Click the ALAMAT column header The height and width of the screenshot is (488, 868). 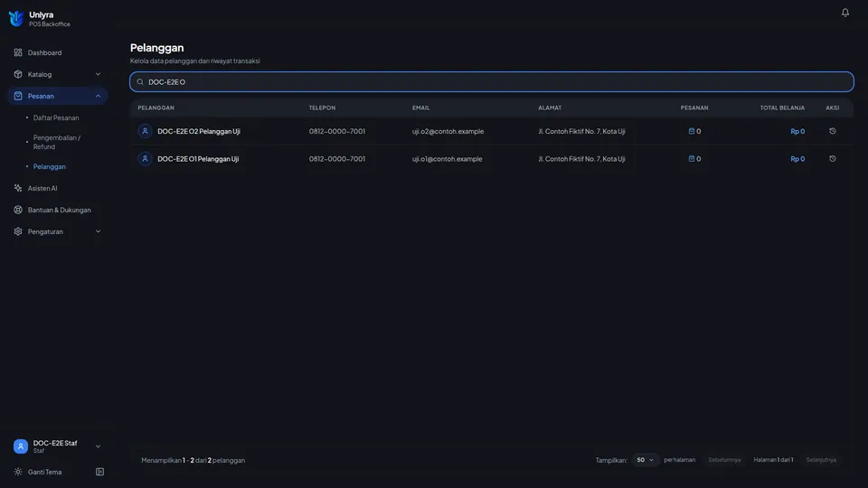[550, 108]
